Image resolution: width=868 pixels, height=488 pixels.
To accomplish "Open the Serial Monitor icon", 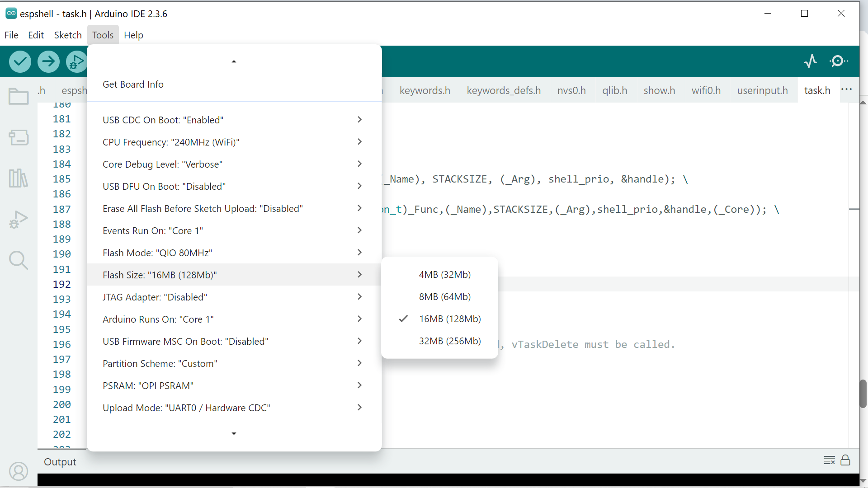I will coord(839,61).
